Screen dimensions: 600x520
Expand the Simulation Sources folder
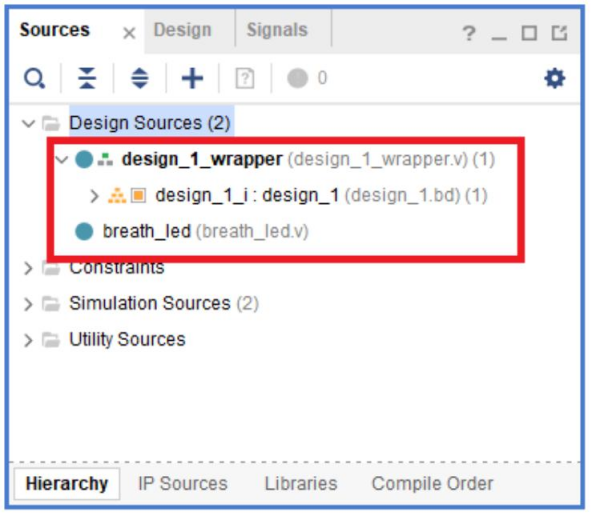point(28,303)
